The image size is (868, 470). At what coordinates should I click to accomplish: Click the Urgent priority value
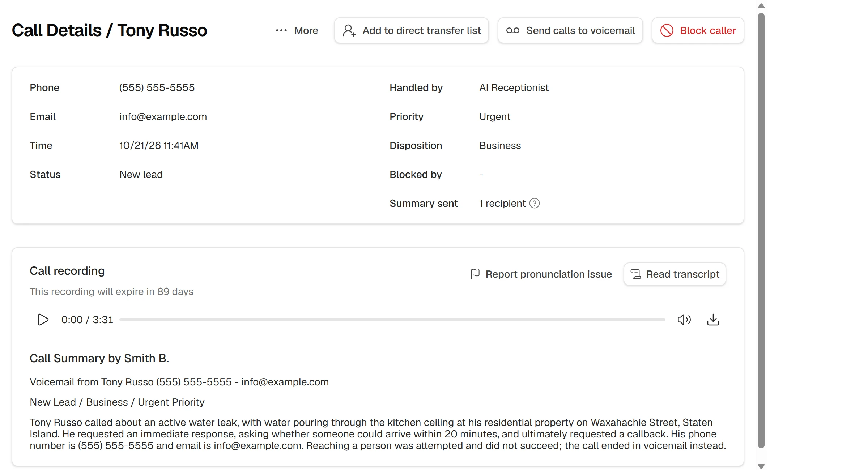click(x=495, y=116)
